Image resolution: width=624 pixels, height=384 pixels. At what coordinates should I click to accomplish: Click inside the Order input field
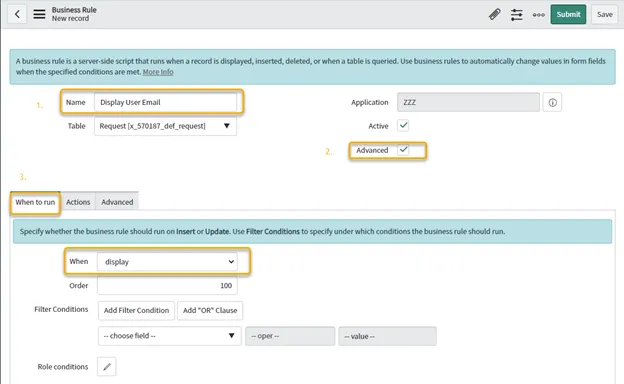click(167, 286)
